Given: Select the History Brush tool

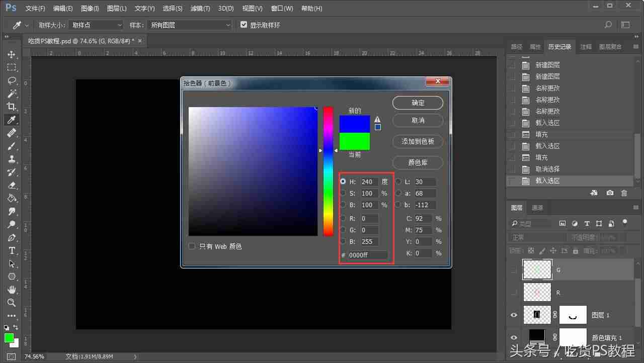Looking at the screenshot, I should (12, 172).
